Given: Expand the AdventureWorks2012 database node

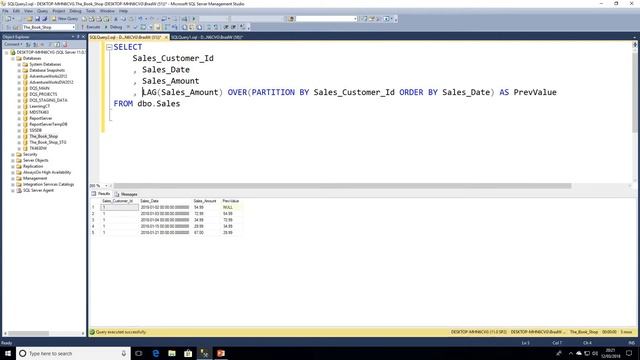Looking at the screenshot, I should click(19, 76).
